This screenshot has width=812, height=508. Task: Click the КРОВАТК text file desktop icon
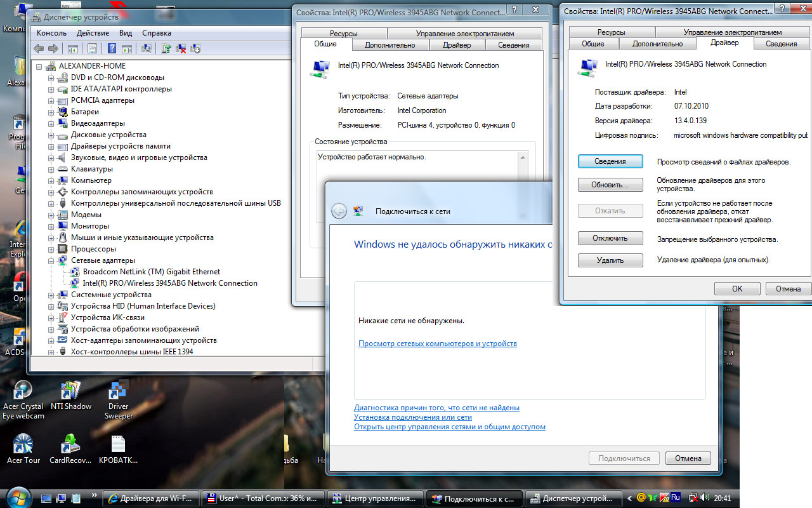pyautogui.click(x=119, y=449)
